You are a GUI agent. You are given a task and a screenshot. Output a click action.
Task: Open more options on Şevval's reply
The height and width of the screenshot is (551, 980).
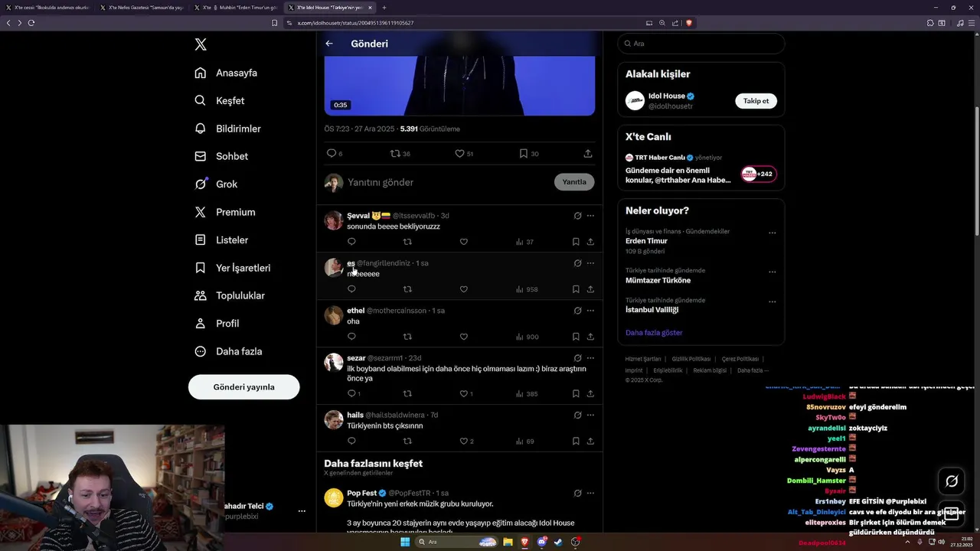(x=590, y=216)
